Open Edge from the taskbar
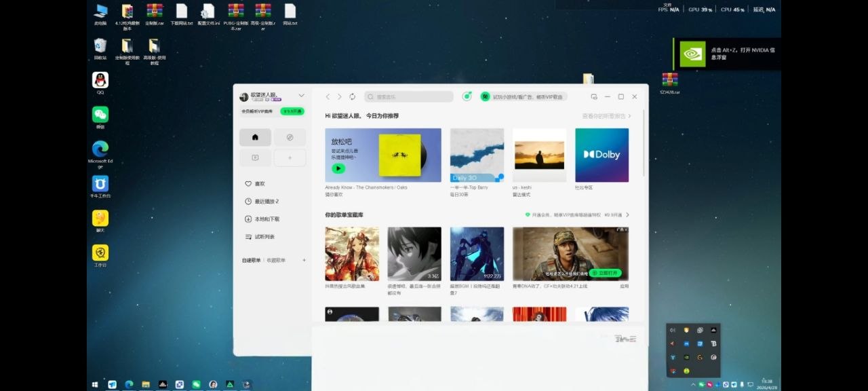Image resolution: width=868 pixels, height=391 pixels. (129, 384)
